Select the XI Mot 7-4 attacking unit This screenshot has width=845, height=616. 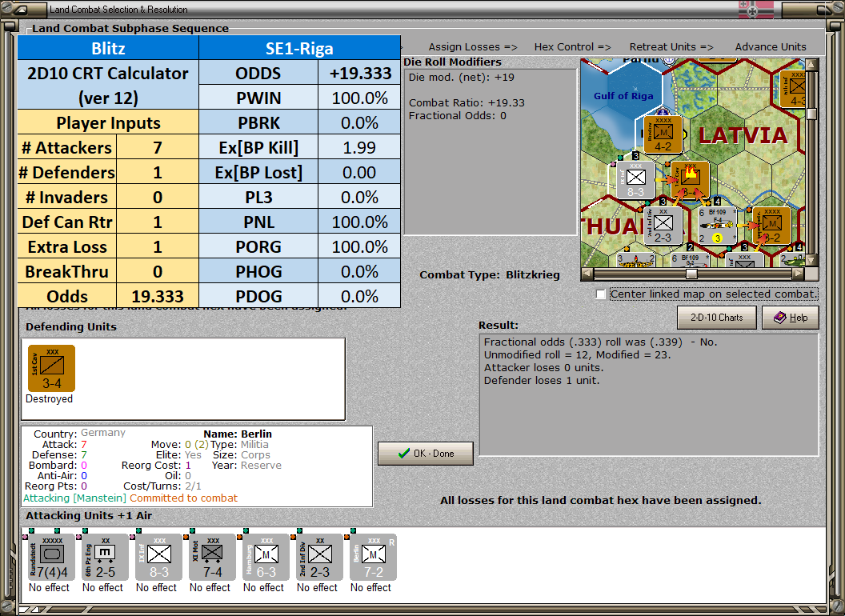[212, 558]
